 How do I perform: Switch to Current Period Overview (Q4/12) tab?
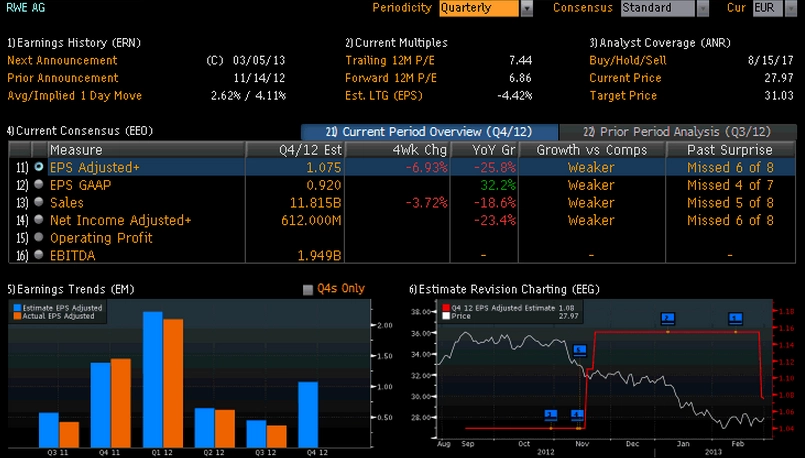pyautogui.click(x=429, y=132)
